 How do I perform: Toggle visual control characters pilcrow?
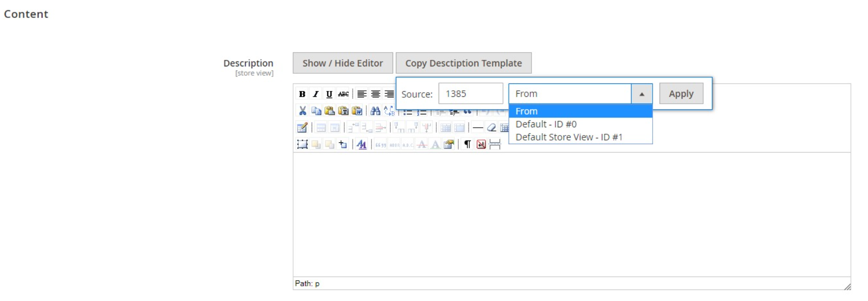pyautogui.click(x=468, y=144)
